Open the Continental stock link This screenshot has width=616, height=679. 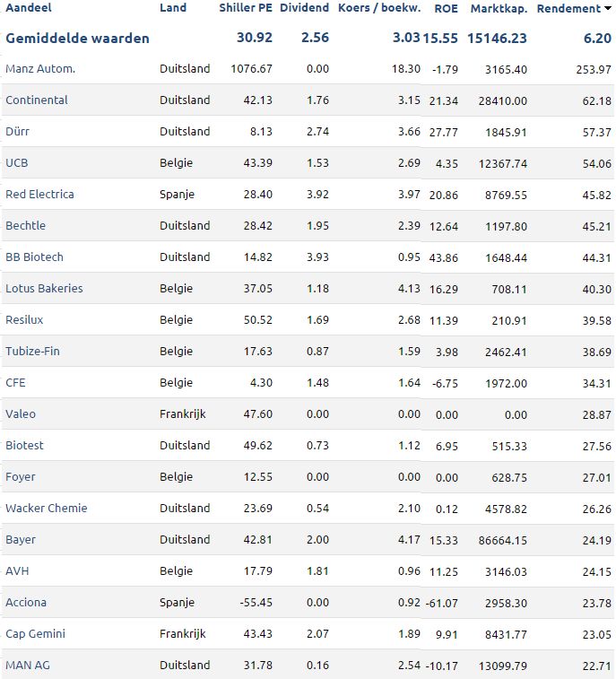(x=37, y=100)
